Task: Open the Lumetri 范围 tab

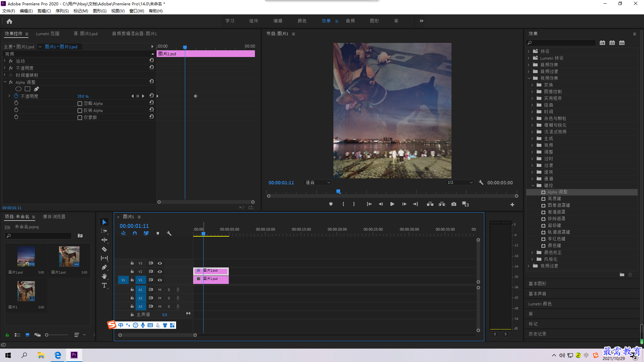Action: click(48, 34)
